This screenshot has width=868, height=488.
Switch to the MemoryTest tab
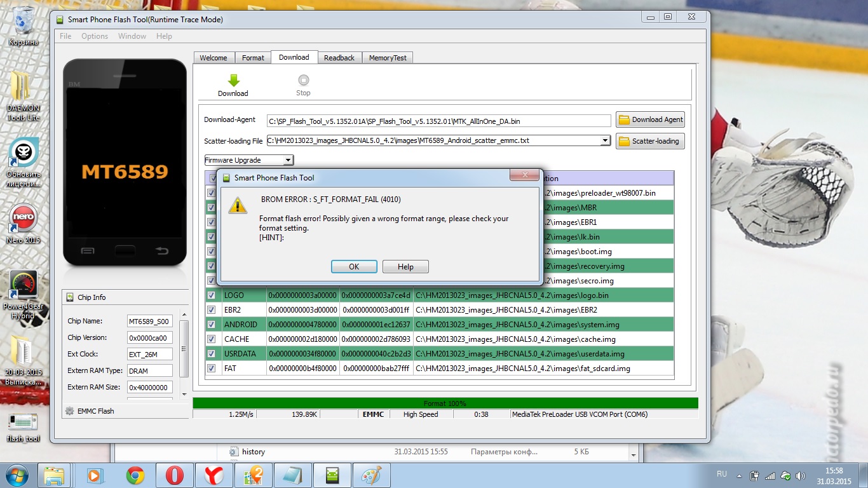[388, 58]
